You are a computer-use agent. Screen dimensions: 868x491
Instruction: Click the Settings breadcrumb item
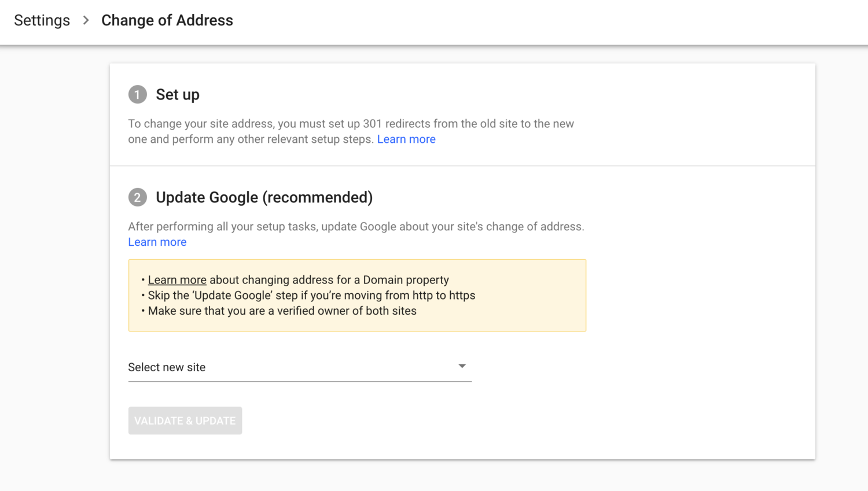pos(41,20)
